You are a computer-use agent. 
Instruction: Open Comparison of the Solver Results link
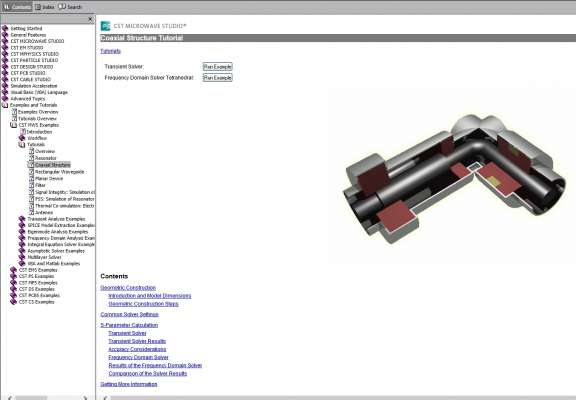(148, 374)
